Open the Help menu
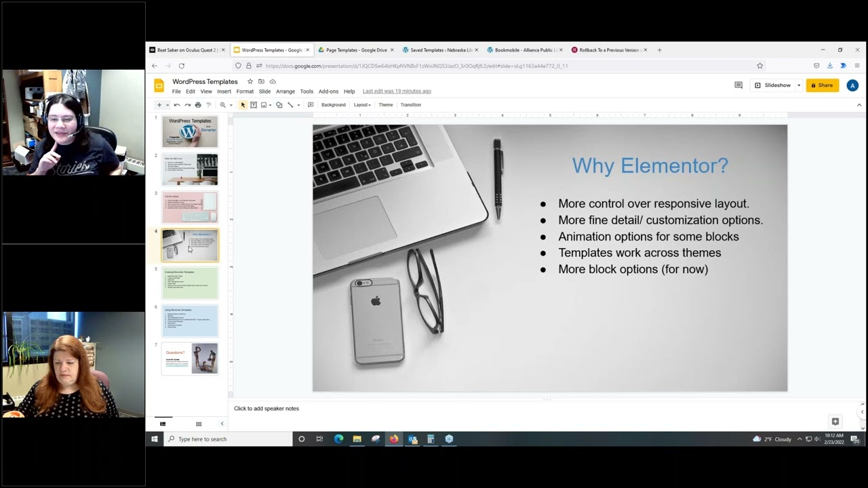The height and width of the screenshot is (488, 868). click(349, 91)
